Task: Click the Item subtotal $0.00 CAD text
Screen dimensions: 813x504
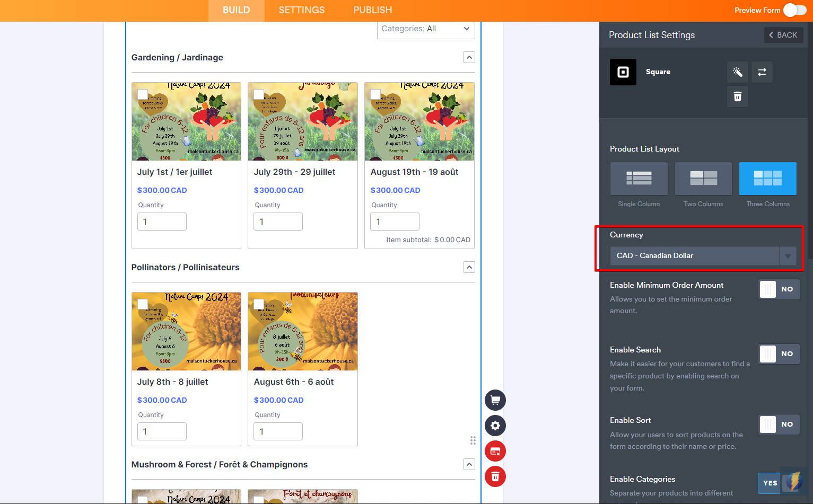Action: pos(428,240)
